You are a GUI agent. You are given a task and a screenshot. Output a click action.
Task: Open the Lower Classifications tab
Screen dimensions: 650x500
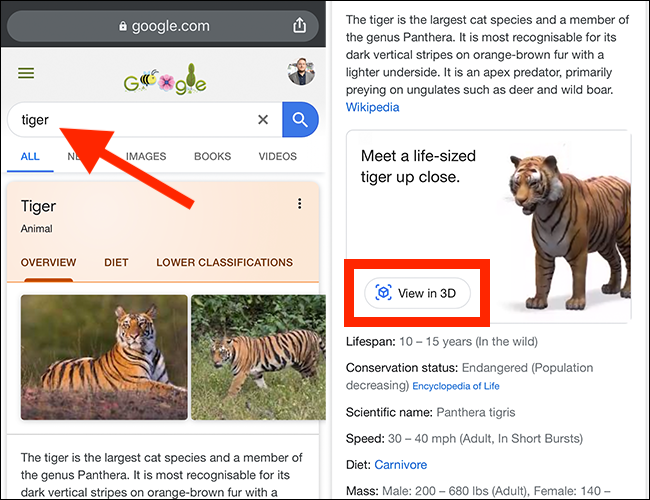[224, 263]
